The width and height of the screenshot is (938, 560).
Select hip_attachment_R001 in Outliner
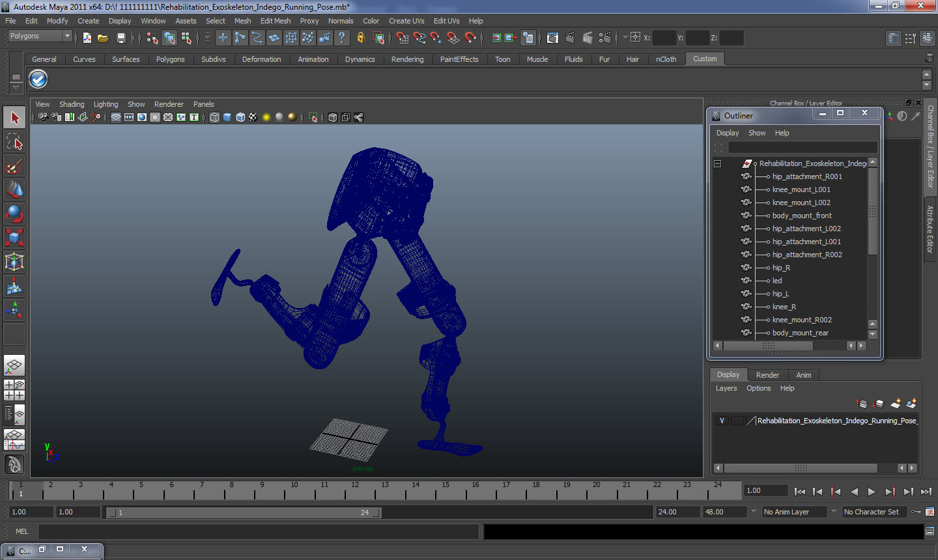pos(807,176)
